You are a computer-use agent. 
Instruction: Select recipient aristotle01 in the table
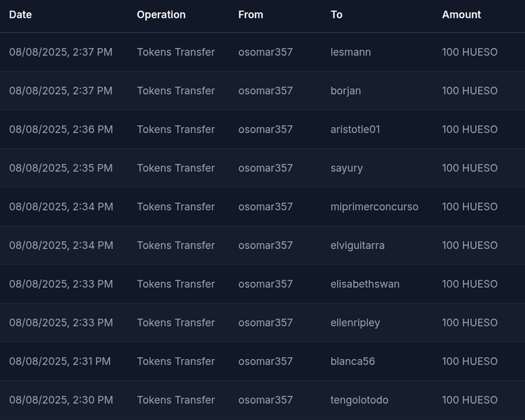355,129
